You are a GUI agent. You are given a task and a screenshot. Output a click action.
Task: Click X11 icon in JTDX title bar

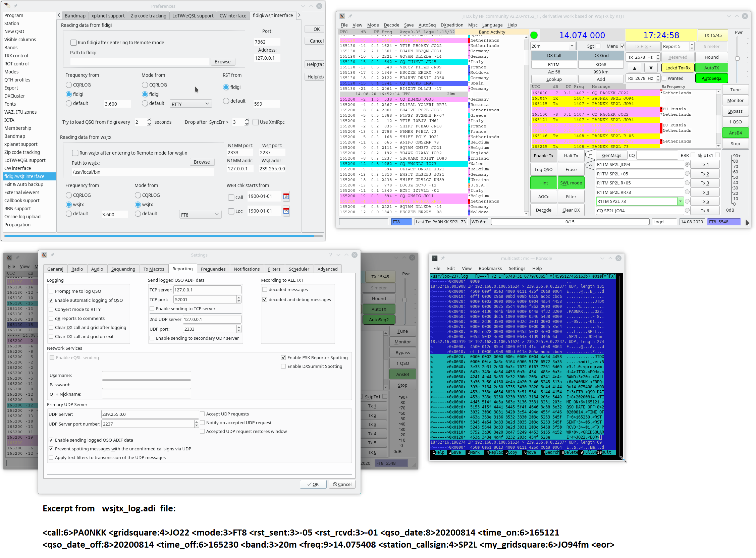coord(342,16)
